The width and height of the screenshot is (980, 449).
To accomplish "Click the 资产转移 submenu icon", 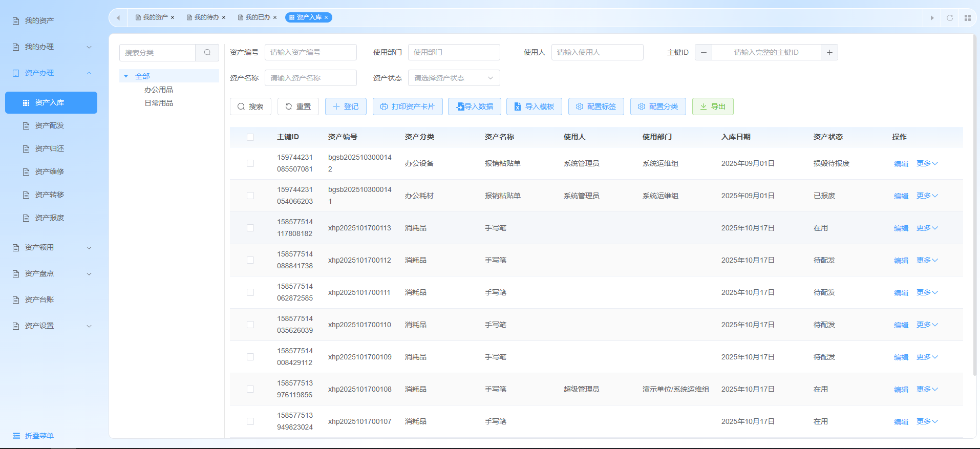I will pos(26,195).
